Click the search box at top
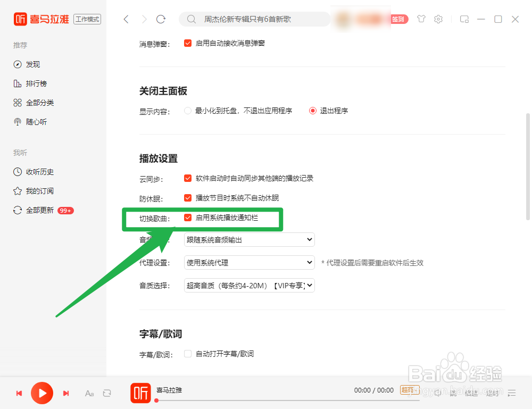This screenshot has height=409, width=532. 255,19
